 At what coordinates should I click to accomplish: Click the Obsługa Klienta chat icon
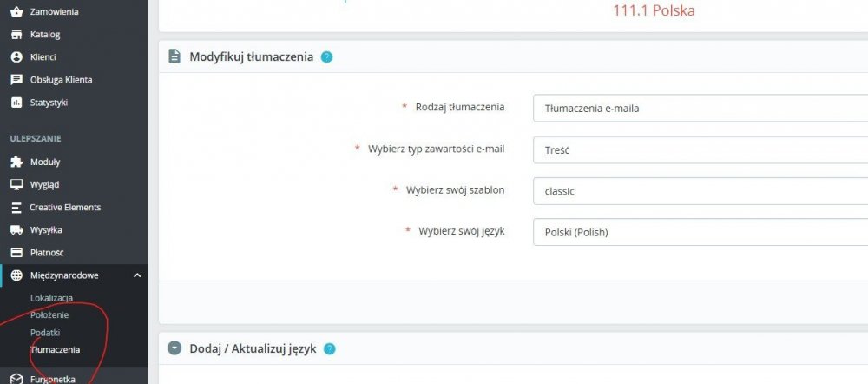tap(16, 80)
